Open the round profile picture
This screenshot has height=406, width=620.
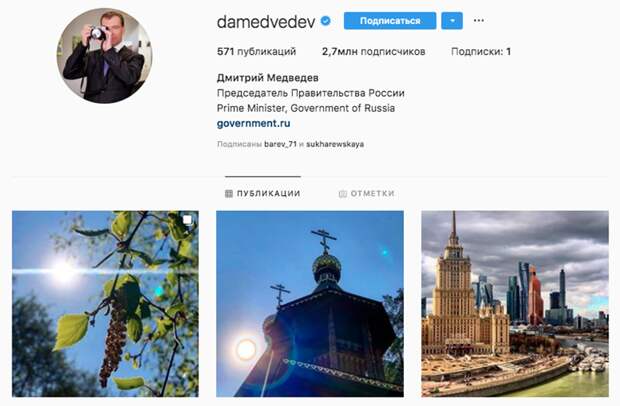(x=104, y=55)
